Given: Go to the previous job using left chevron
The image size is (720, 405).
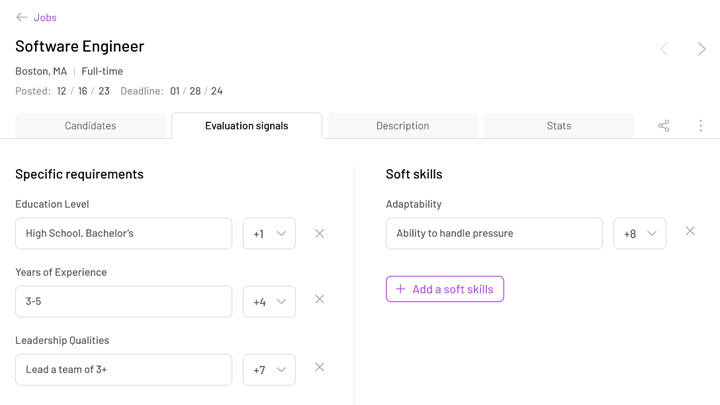Looking at the screenshot, I should 664,48.
